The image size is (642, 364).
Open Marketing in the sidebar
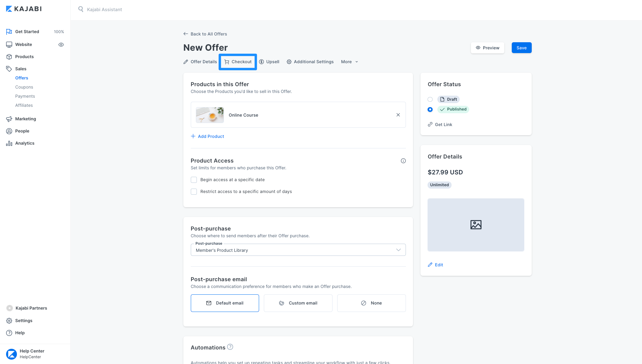tap(26, 119)
